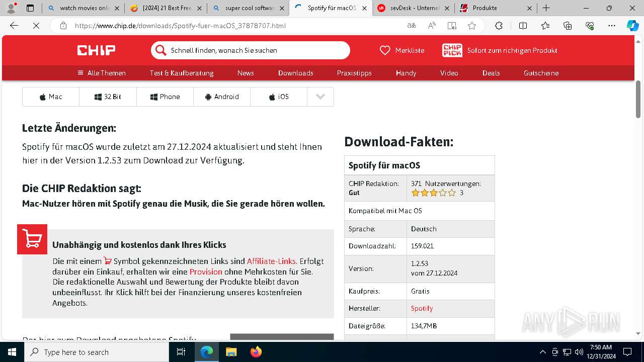The width and height of the screenshot is (644, 362).
Task: Switch to '[2024] 21 Best Free' tab
Action: [165, 8]
